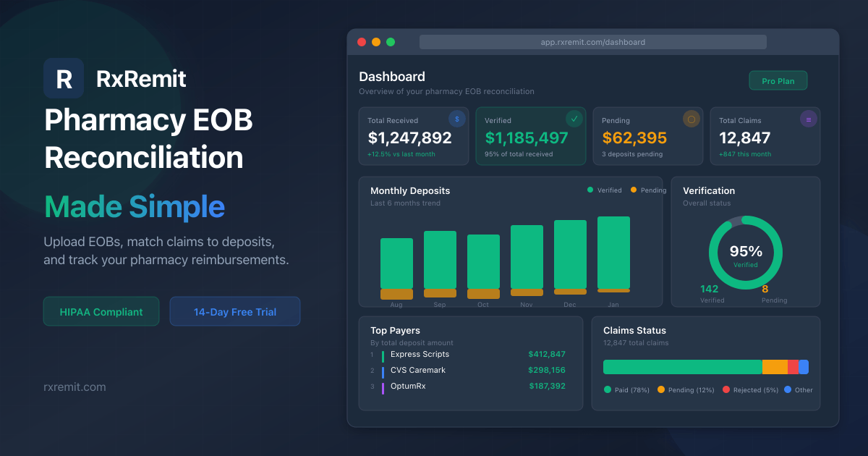Click the orange Pending legend dot

pyautogui.click(x=634, y=190)
